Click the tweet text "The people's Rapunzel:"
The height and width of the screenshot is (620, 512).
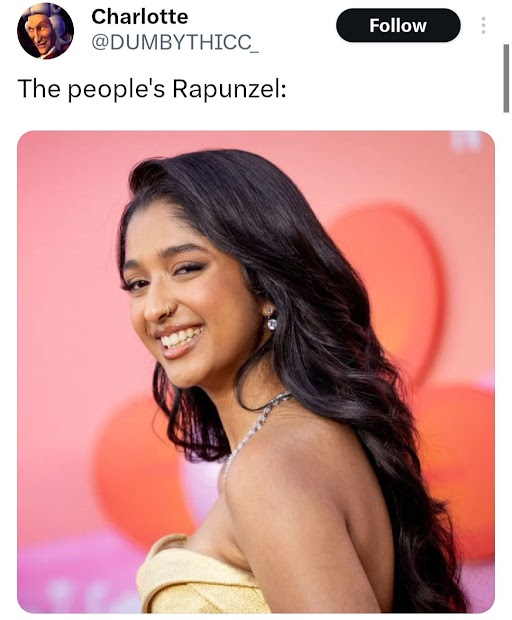tap(152, 89)
